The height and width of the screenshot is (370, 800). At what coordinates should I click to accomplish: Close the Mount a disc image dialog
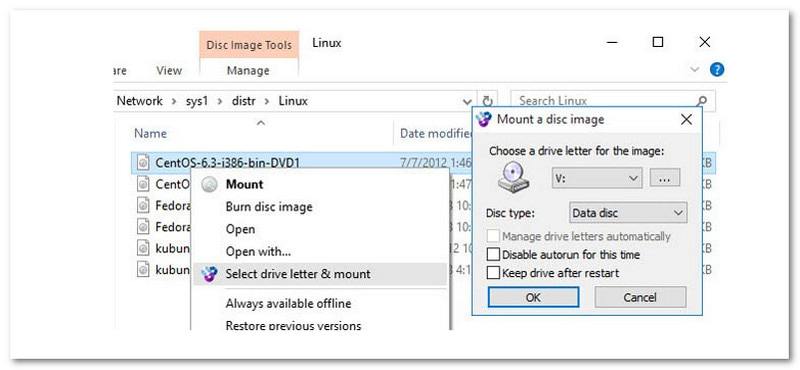click(687, 119)
